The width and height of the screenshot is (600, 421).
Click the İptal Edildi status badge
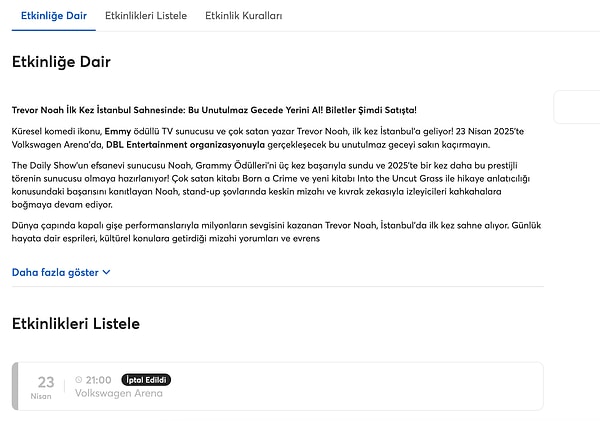click(x=146, y=380)
